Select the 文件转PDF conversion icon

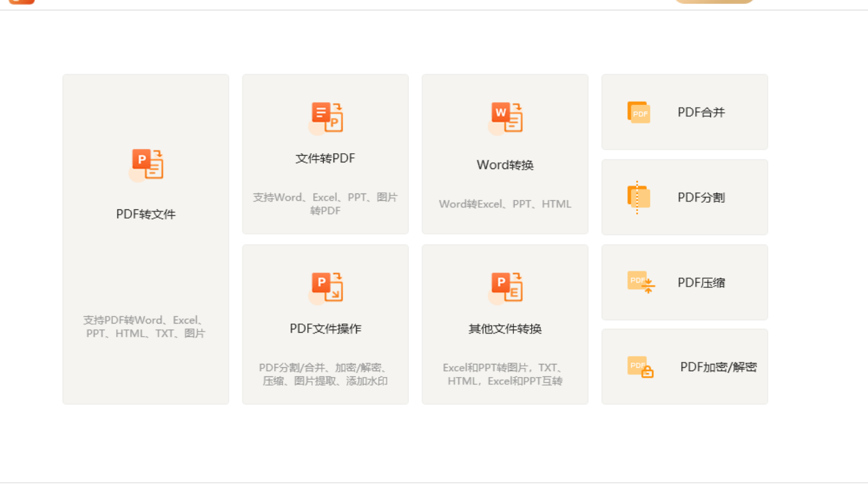pos(325,116)
